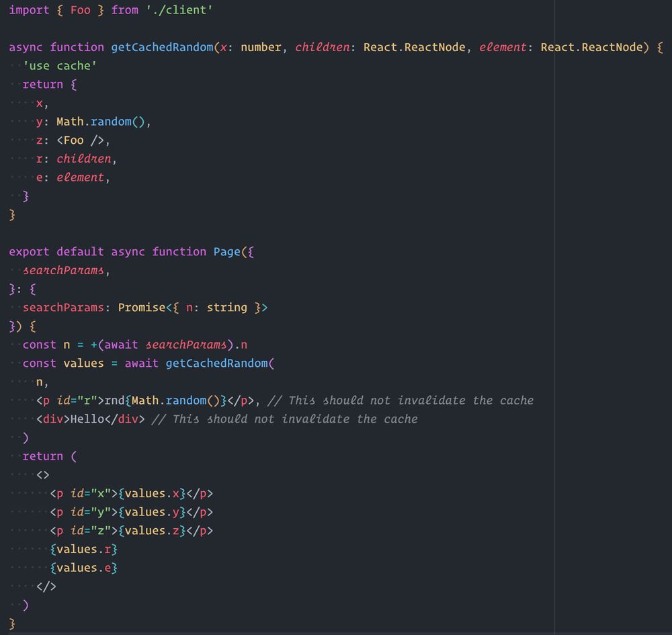Click the 'Promise' type name
Viewport: 672px width, 635px height.
(x=142, y=308)
